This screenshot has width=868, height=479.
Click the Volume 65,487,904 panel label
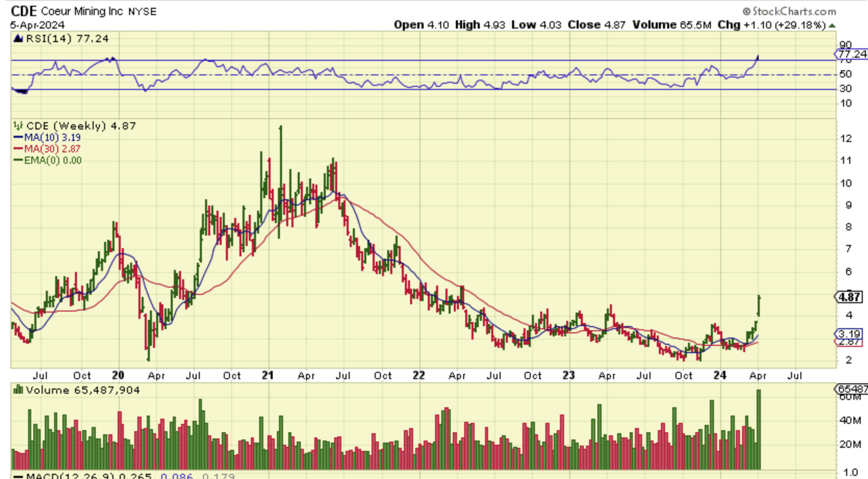coord(83,390)
